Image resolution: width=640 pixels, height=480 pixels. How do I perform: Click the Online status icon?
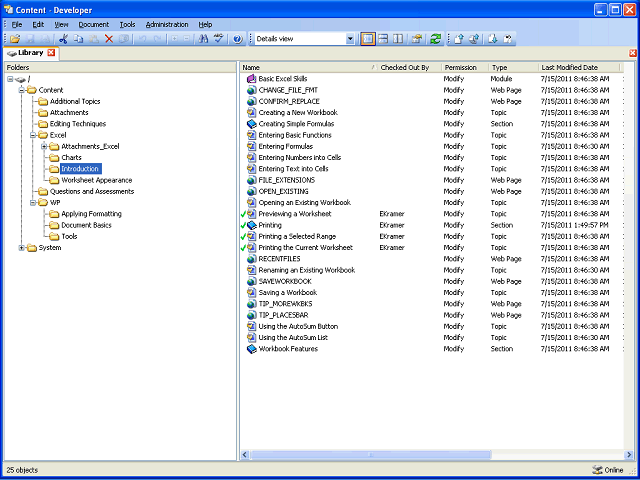pos(597,470)
